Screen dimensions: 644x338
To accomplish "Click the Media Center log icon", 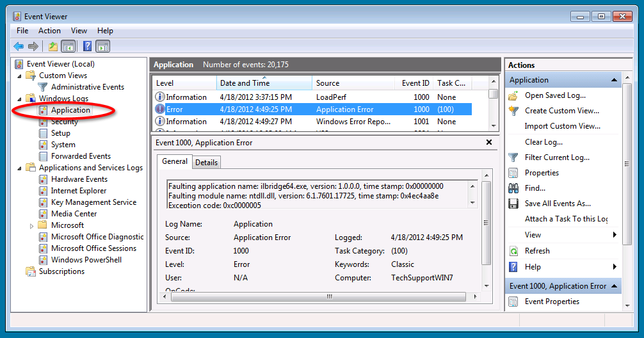I will 43,214.
